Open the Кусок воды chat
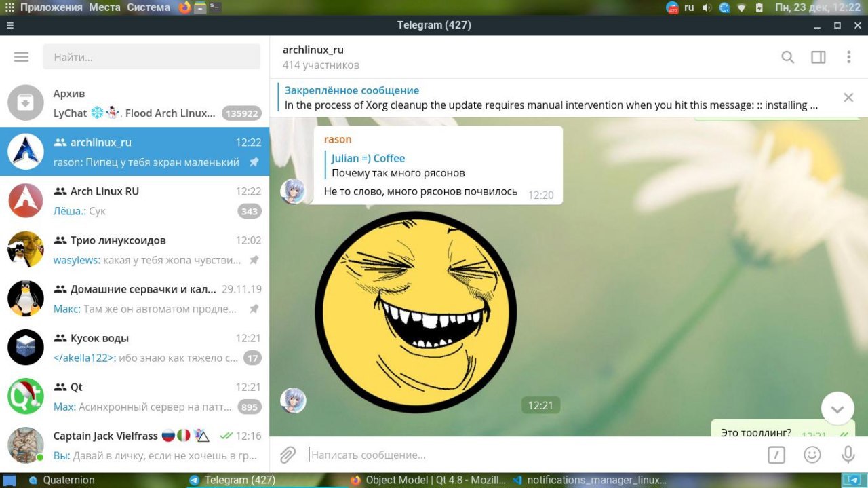The width and height of the screenshot is (868, 488). [134, 348]
